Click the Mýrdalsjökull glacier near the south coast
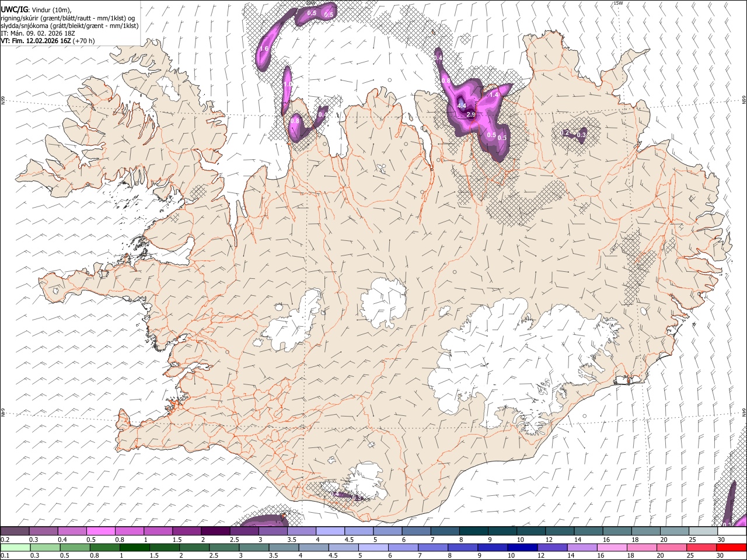The image size is (747, 560). (365, 481)
